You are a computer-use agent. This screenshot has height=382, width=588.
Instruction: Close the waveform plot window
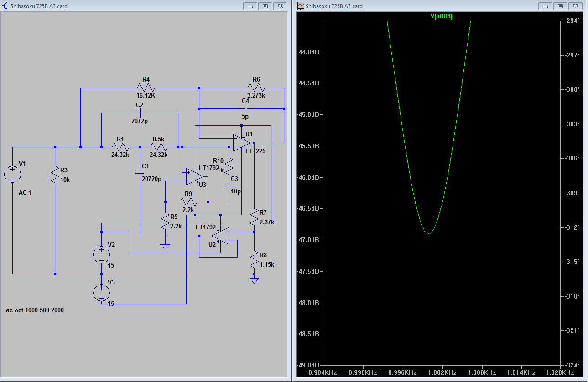[x=575, y=6]
